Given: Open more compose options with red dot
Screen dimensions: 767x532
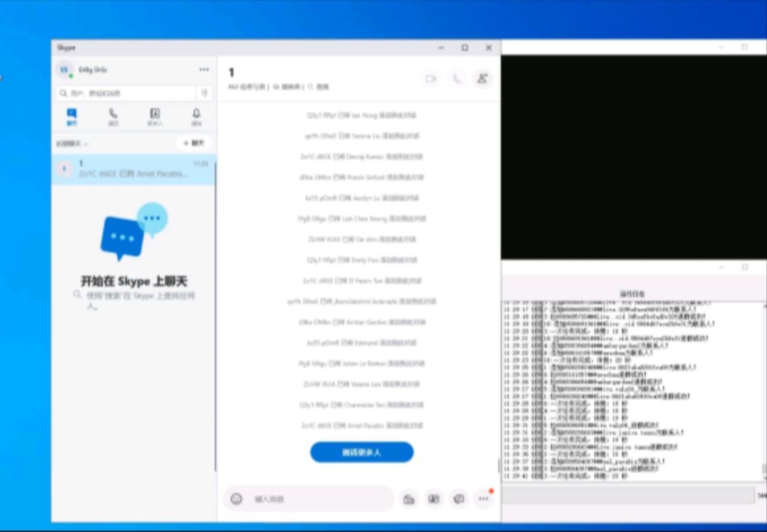Looking at the screenshot, I should click(483, 499).
